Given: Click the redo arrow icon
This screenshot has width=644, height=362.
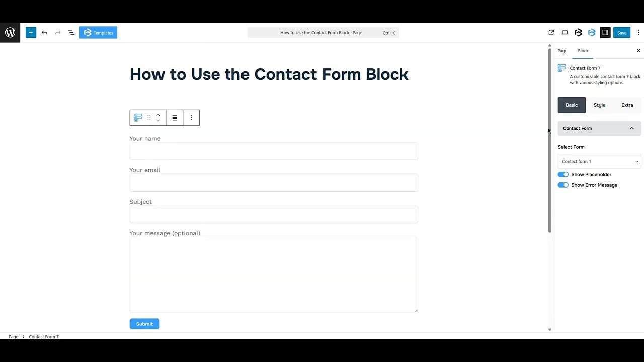Looking at the screenshot, I should [x=58, y=32].
